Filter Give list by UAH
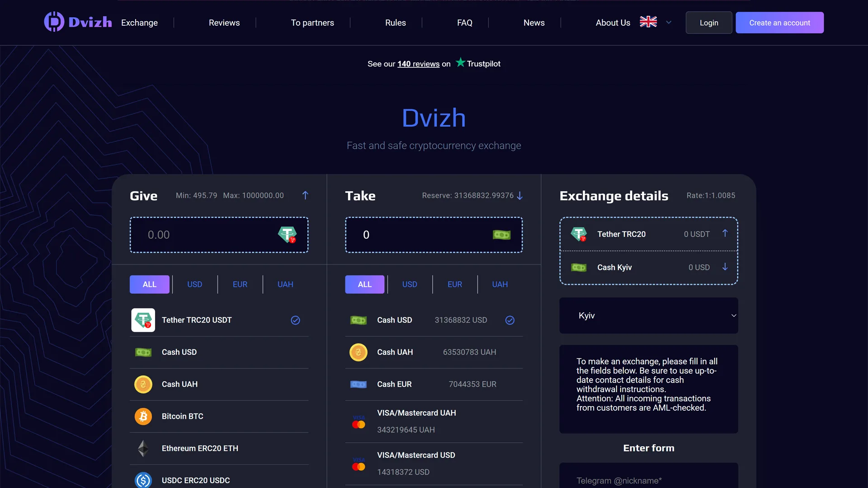 tap(285, 284)
